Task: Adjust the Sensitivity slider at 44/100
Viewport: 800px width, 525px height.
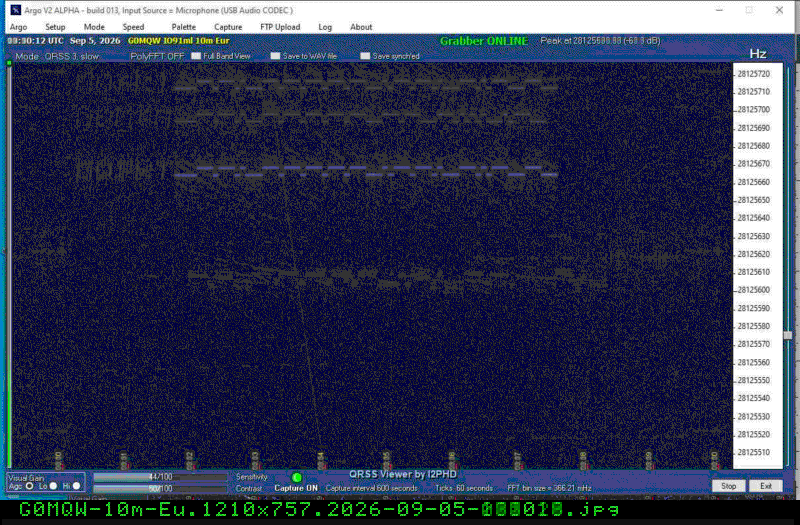Action: point(160,477)
